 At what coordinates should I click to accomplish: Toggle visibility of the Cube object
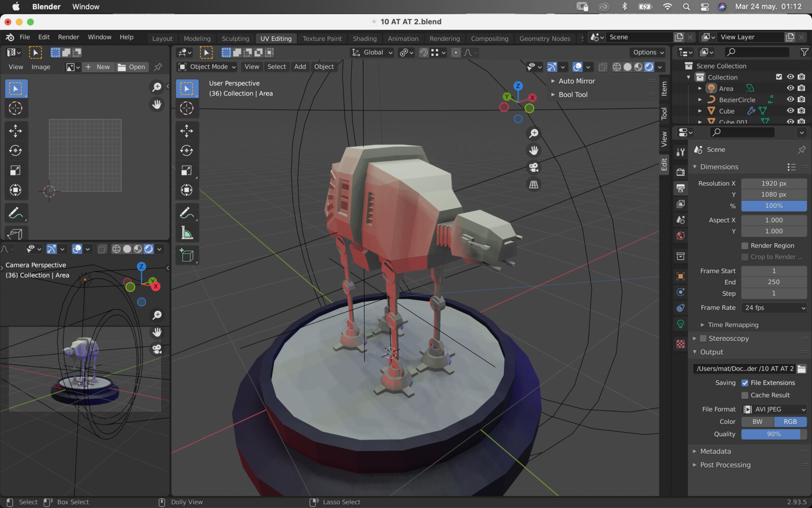pyautogui.click(x=790, y=111)
